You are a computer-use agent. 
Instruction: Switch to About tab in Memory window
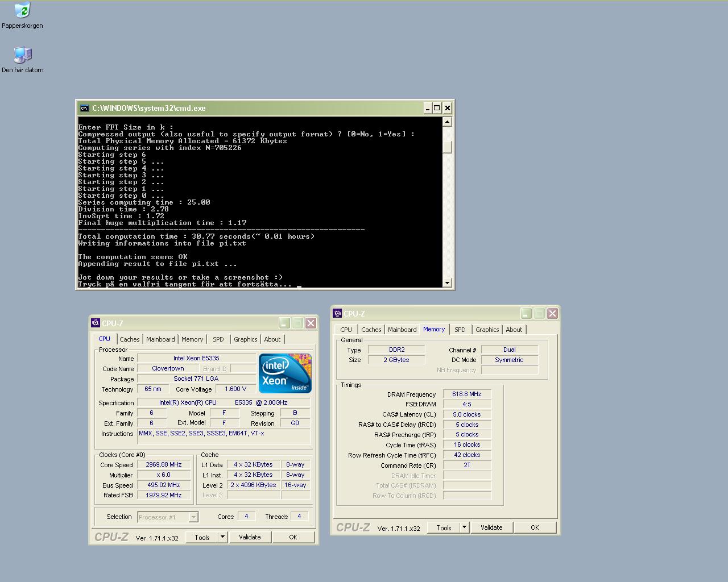point(514,330)
